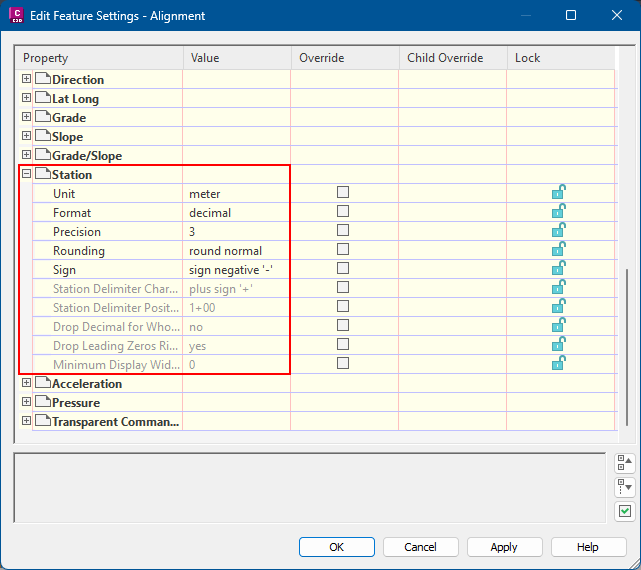Viewport: 641px width, 570px height.
Task: Lock the Rounding setting
Action: coord(559,249)
